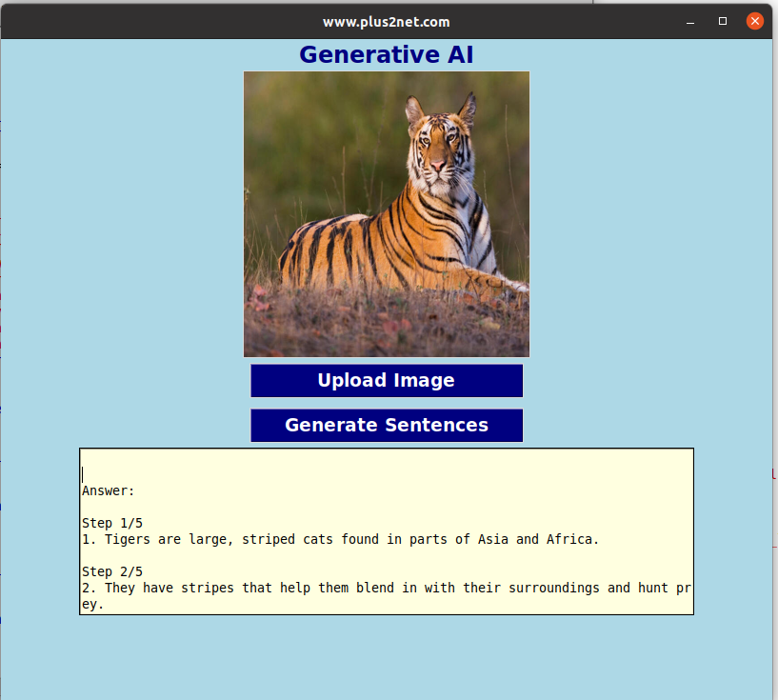Maximize the www.plus2net.com window
Image resolution: width=778 pixels, height=700 pixels.
point(723,21)
